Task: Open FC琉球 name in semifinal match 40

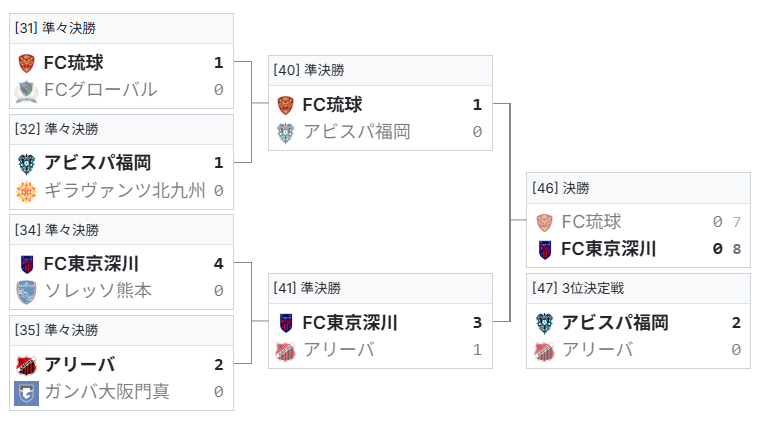Action: click(x=332, y=104)
